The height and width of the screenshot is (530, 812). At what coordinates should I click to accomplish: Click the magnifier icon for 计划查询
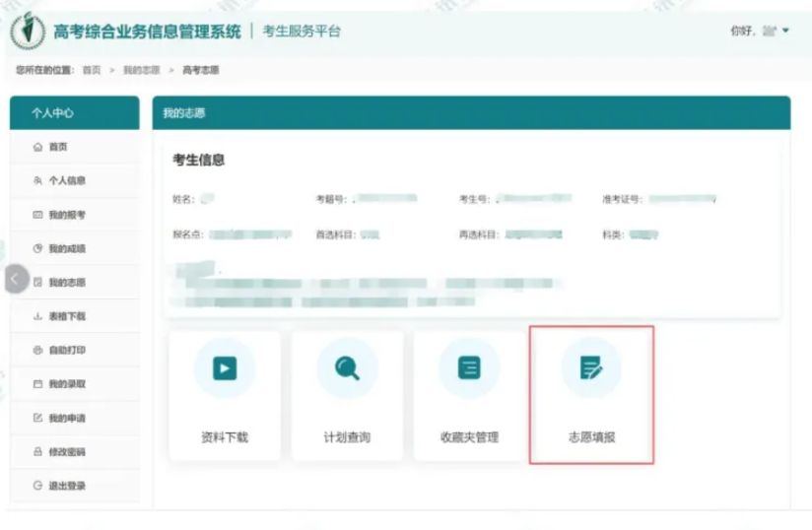347,368
